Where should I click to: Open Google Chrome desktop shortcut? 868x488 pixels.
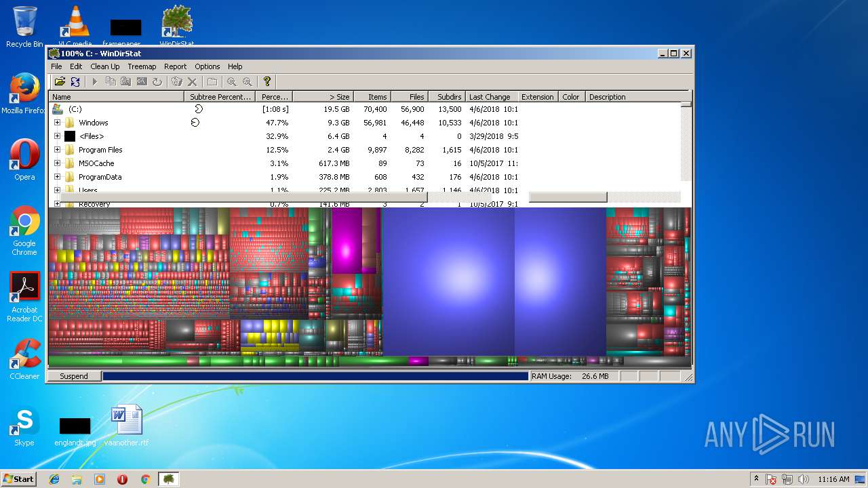24,230
